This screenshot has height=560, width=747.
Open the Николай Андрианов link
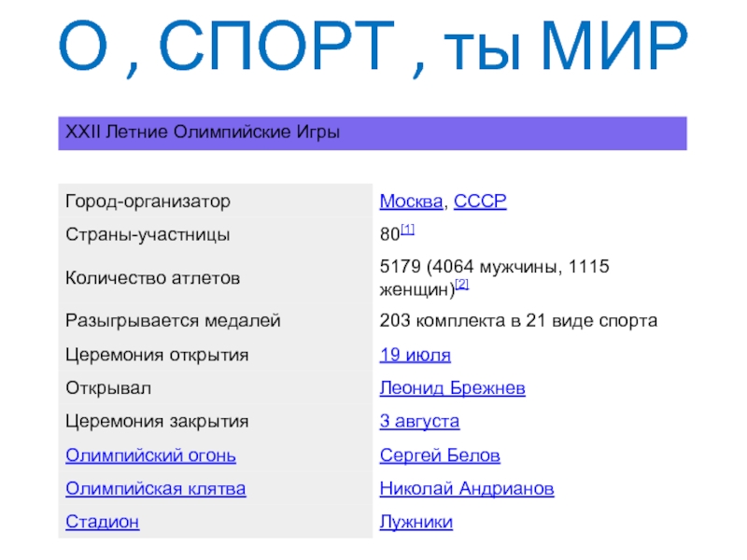pos(466,489)
